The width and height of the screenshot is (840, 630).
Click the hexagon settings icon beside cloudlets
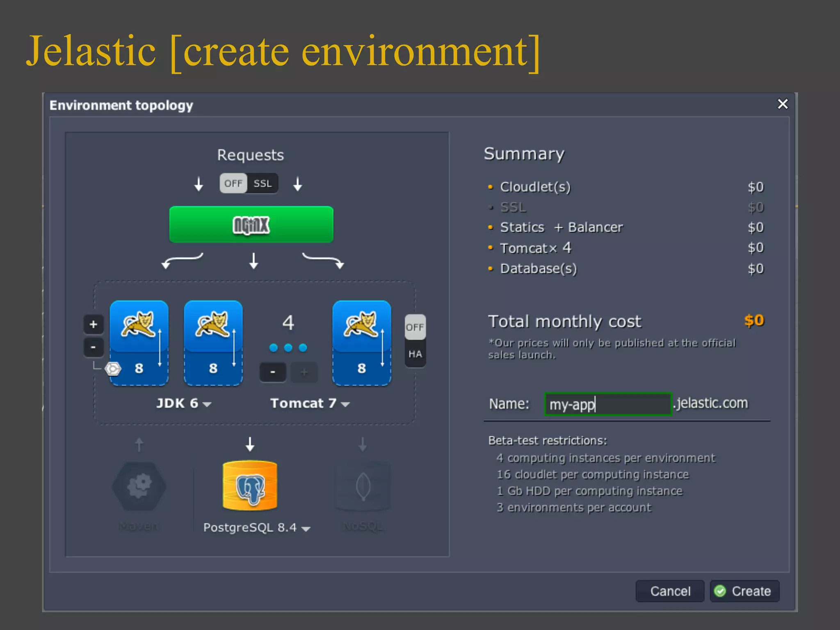pyautogui.click(x=113, y=369)
